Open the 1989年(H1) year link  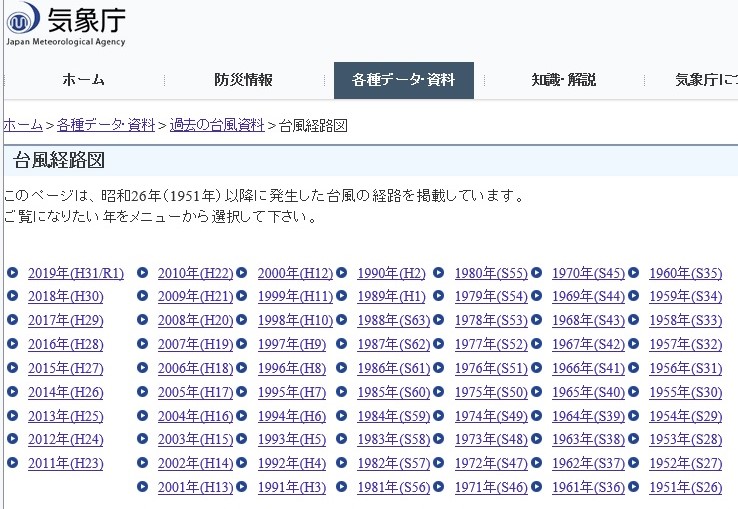(x=391, y=297)
